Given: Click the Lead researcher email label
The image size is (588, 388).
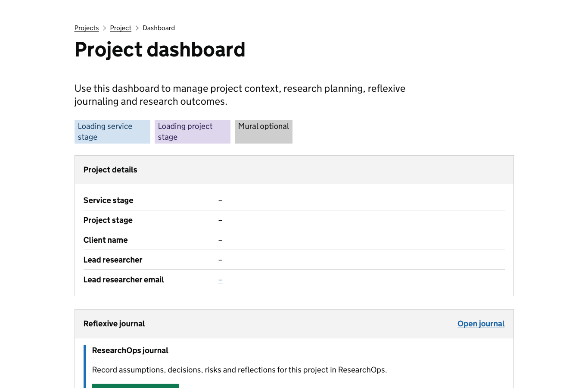Looking at the screenshot, I should coord(124,280).
